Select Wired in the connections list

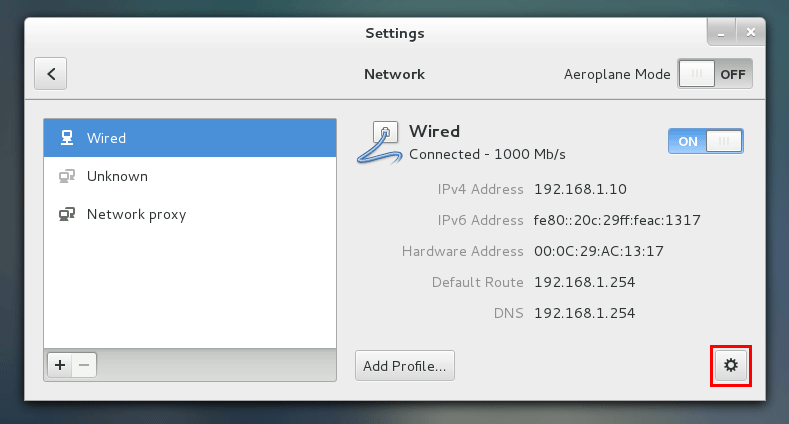(190, 138)
